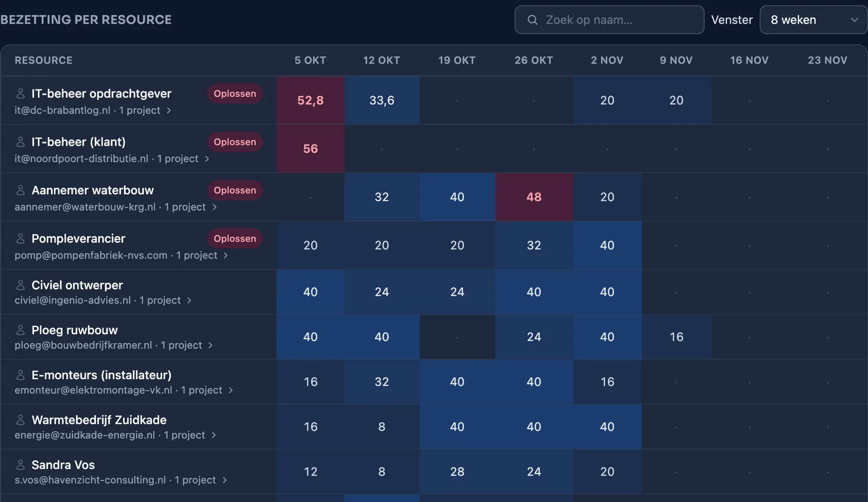Select cell 12 for Sandra Vos
Viewport: 868px width, 502px height.
tap(310, 472)
